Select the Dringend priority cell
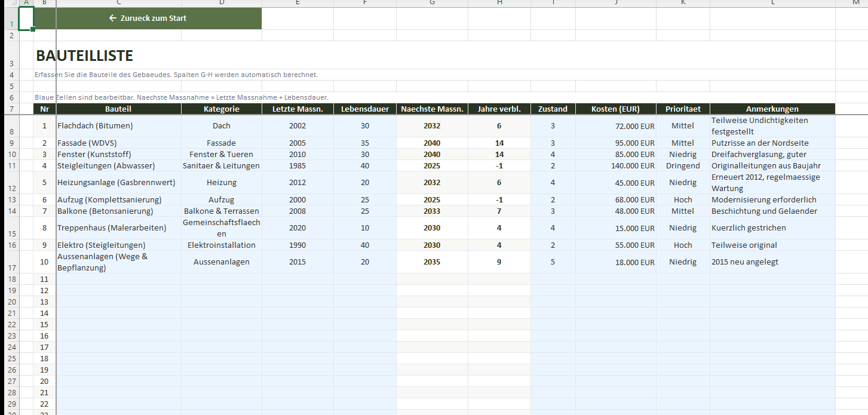868x415 pixels. [683, 166]
